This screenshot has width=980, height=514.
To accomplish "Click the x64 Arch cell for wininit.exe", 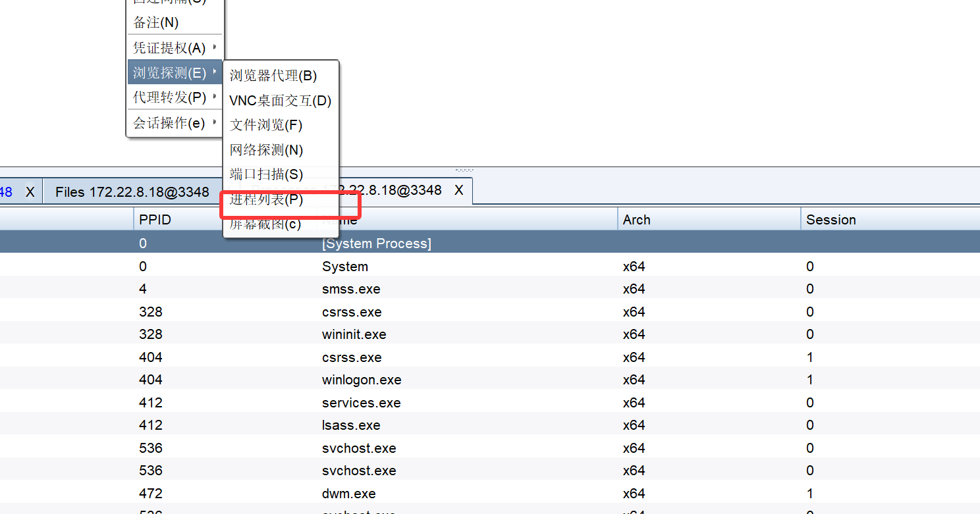I will (x=634, y=334).
